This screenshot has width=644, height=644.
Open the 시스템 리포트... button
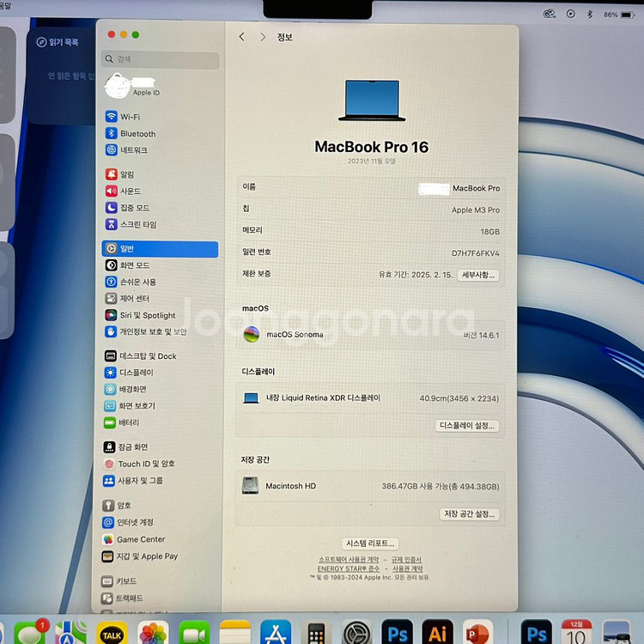coord(370,544)
